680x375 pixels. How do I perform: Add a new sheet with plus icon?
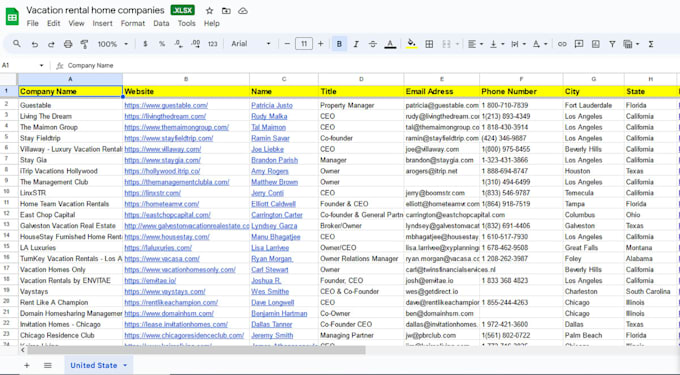click(x=27, y=365)
